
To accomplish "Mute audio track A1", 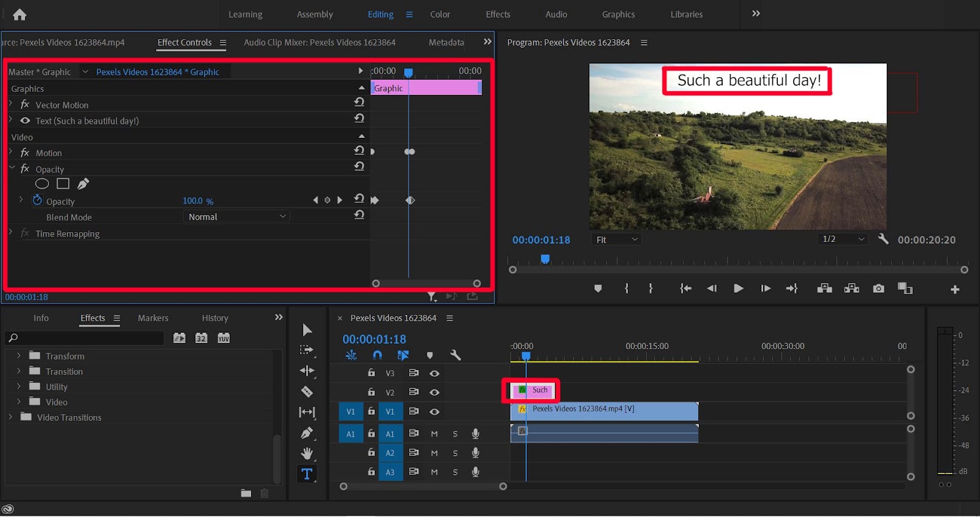I will click(x=434, y=434).
